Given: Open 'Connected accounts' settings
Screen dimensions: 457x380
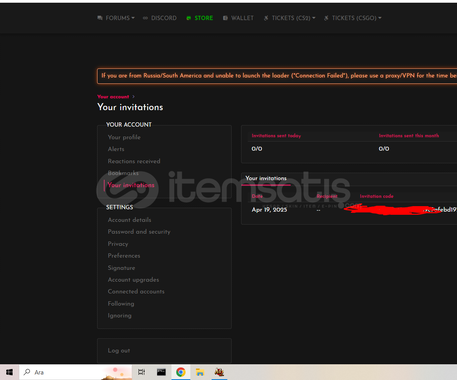Looking at the screenshot, I should (136, 292).
